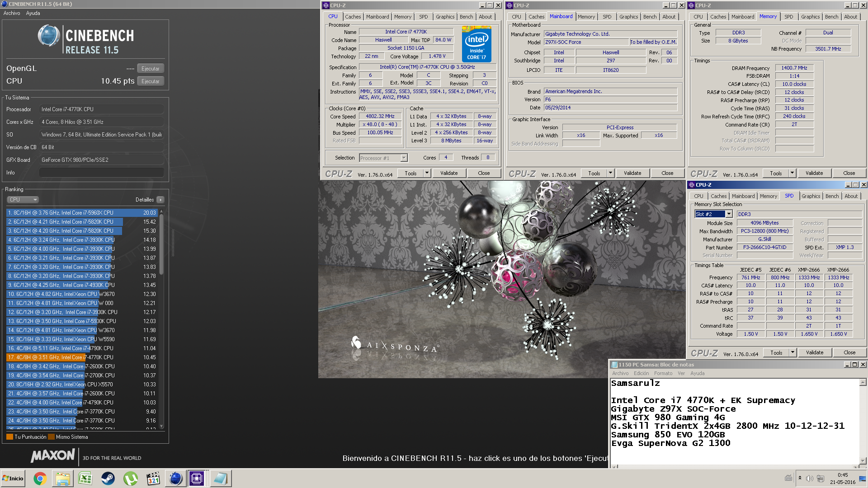
Task: Click the CPU-Z title icon in Mainboard window
Action: pyautogui.click(x=509, y=5)
